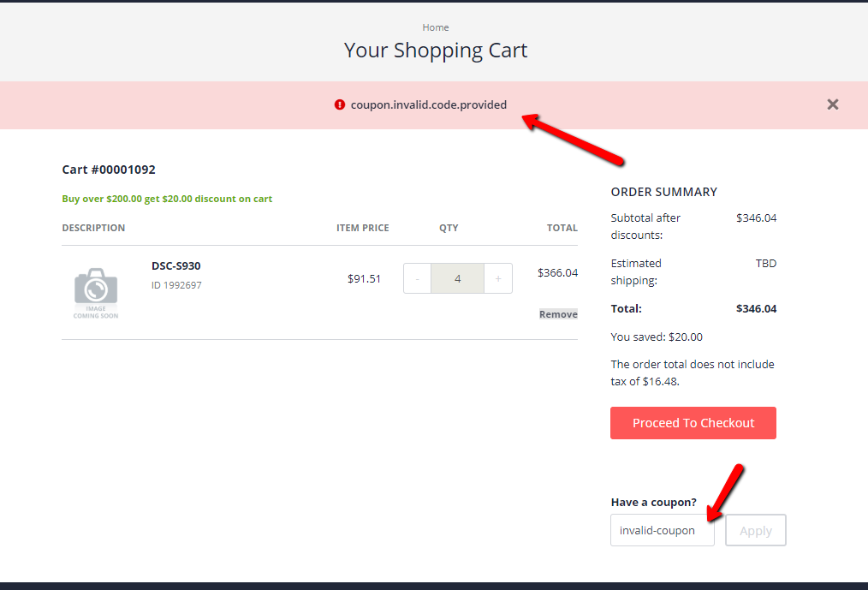Image resolution: width=868 pixels, height=590 pixels.
Task: Apply the entered coupon code
Action: click(x=755, y=530)
